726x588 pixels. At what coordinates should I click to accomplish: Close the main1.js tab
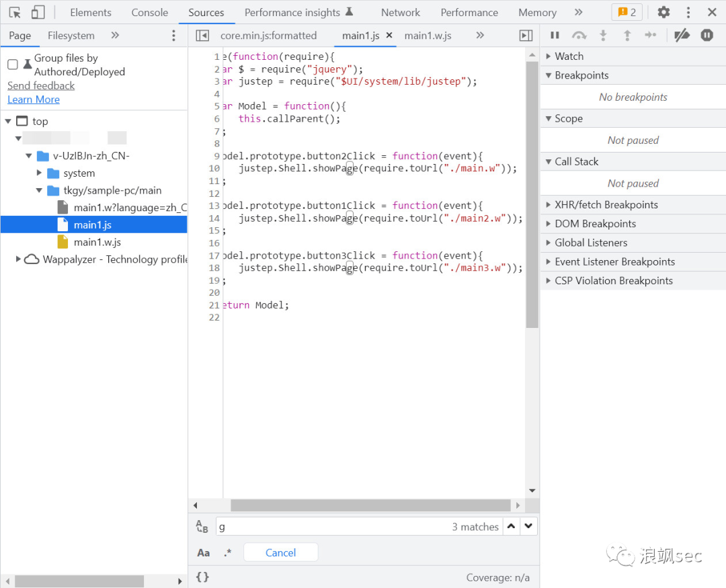tap(389, 35)
